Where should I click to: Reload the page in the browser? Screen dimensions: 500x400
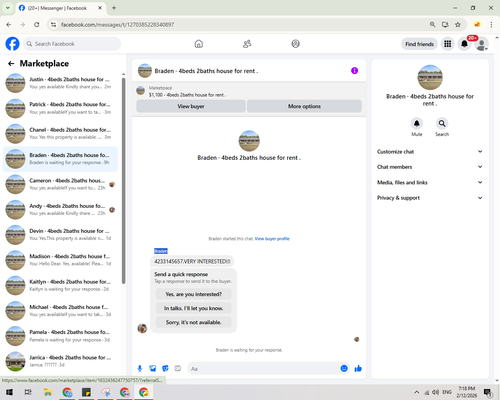(x=37, y=24)
